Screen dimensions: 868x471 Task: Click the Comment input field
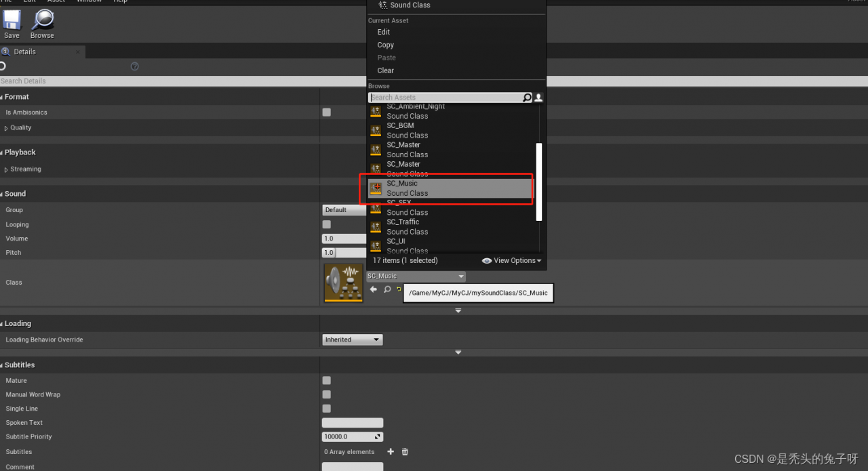pyautogui.click(x=353, y=466)
